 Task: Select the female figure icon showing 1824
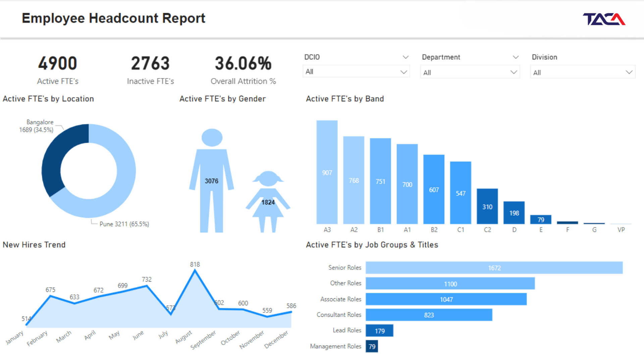click(268, 202)
